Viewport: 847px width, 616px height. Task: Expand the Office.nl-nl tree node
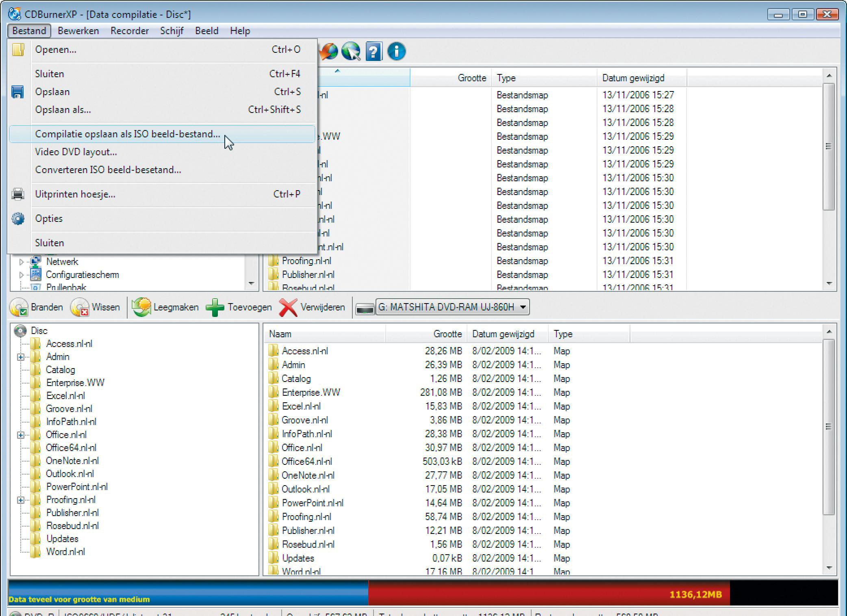coord(21,435)
